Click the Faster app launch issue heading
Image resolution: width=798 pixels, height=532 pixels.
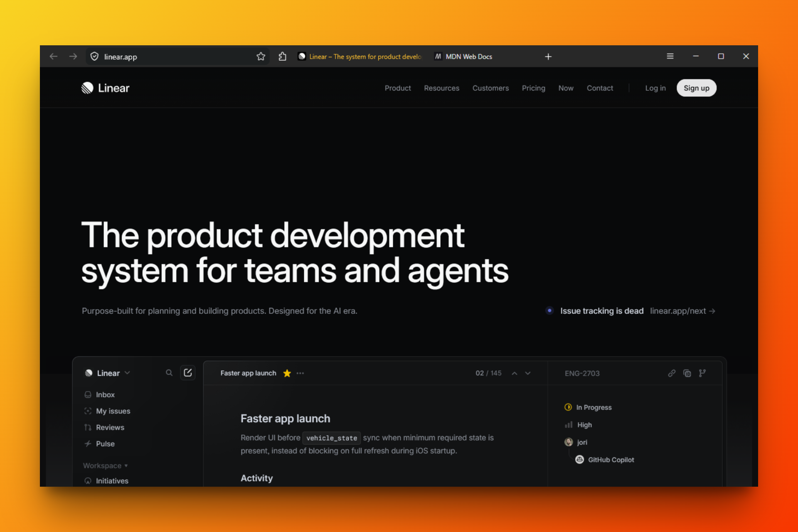[285, 419]
